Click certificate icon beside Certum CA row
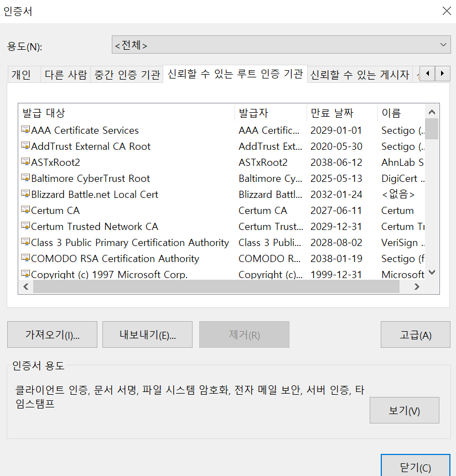 [25, 211]
